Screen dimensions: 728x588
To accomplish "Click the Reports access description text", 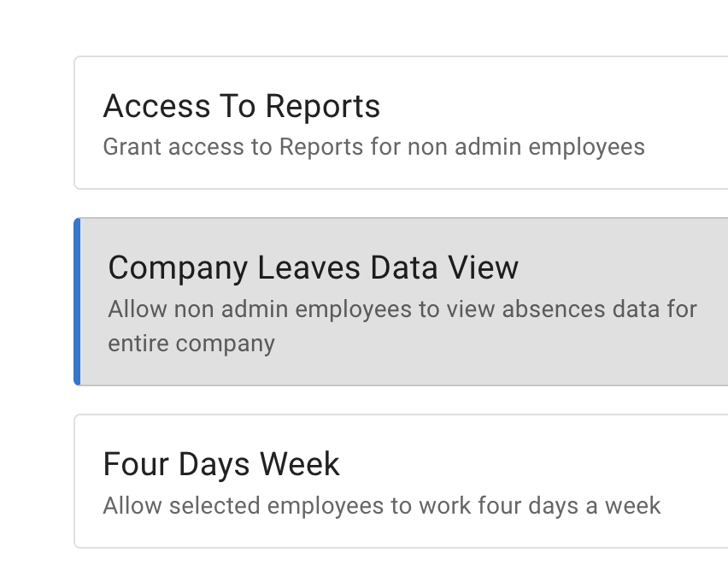I will [373, 146].
